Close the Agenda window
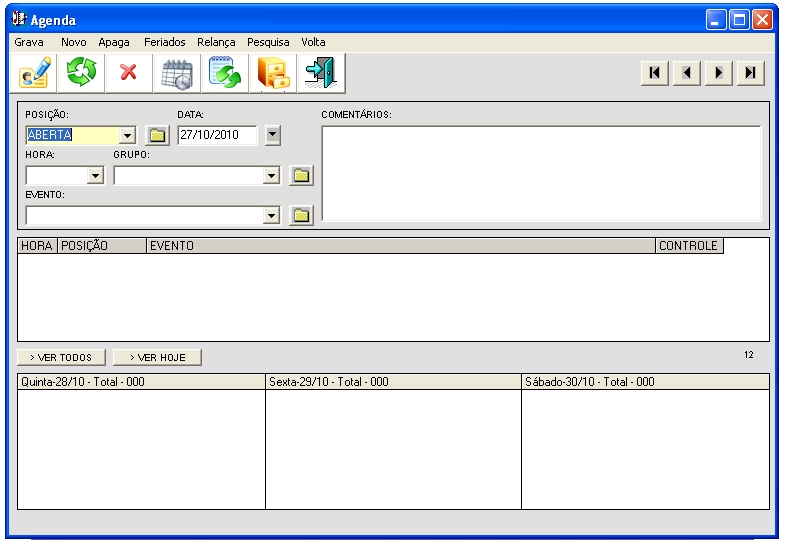Viewport: 785px width, 544px height. (x=762, y=20)
